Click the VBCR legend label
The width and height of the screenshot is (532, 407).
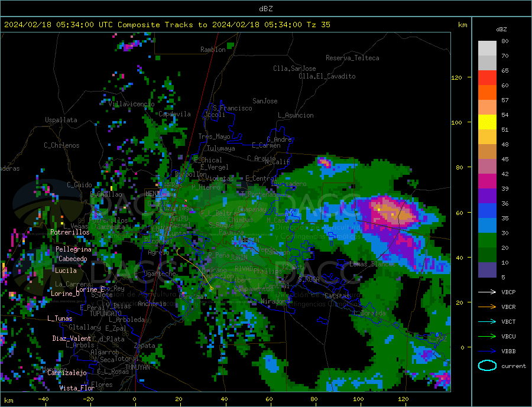(508, 307)
